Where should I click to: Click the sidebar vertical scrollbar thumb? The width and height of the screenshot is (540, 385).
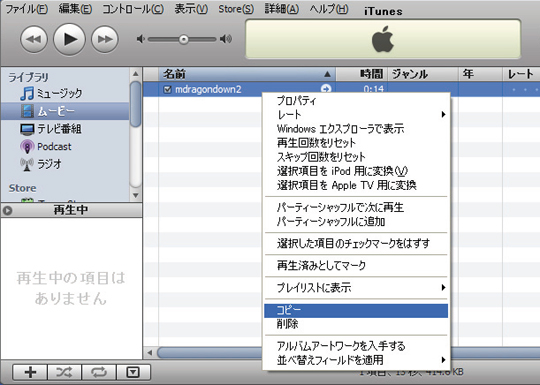tap(136, 104)
